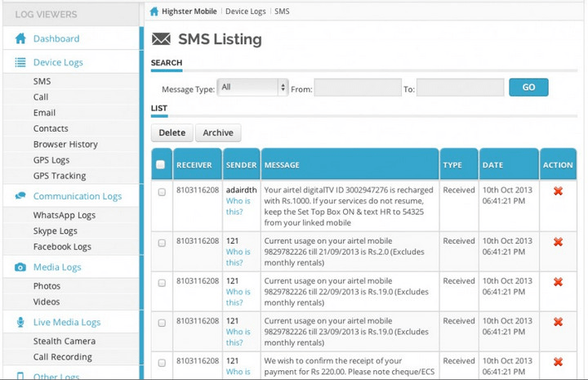Open the Device Logs section
The image size is (588, 380).
(58, 62)
